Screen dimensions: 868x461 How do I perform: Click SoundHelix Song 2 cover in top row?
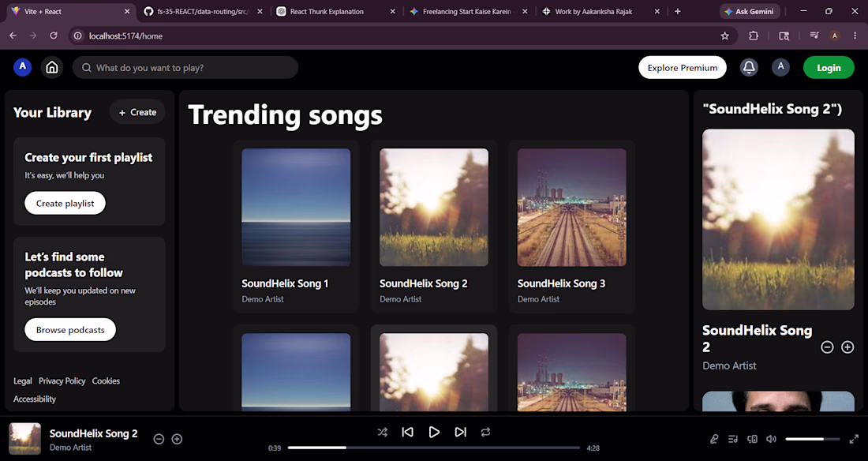pos(434,208)
